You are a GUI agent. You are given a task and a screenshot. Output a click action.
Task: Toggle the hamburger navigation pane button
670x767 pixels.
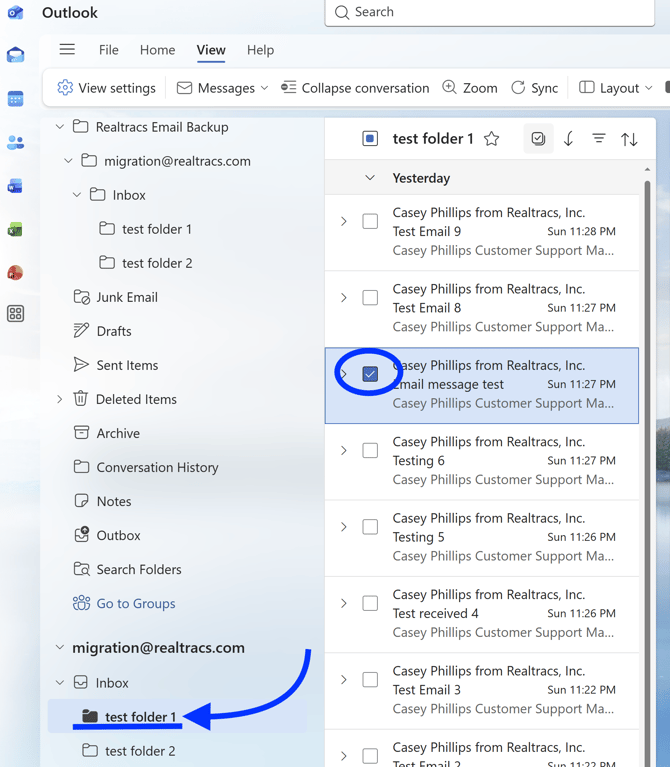tap(67, 49)
